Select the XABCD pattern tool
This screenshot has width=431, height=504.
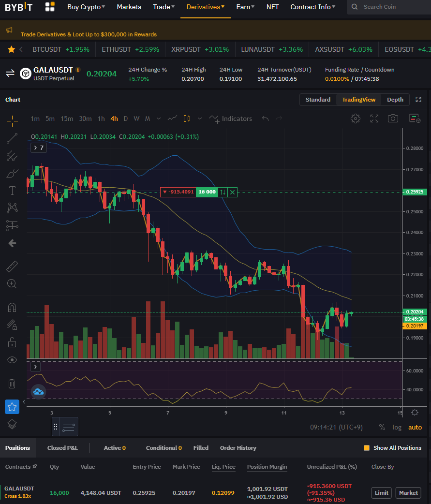[12, 208]
